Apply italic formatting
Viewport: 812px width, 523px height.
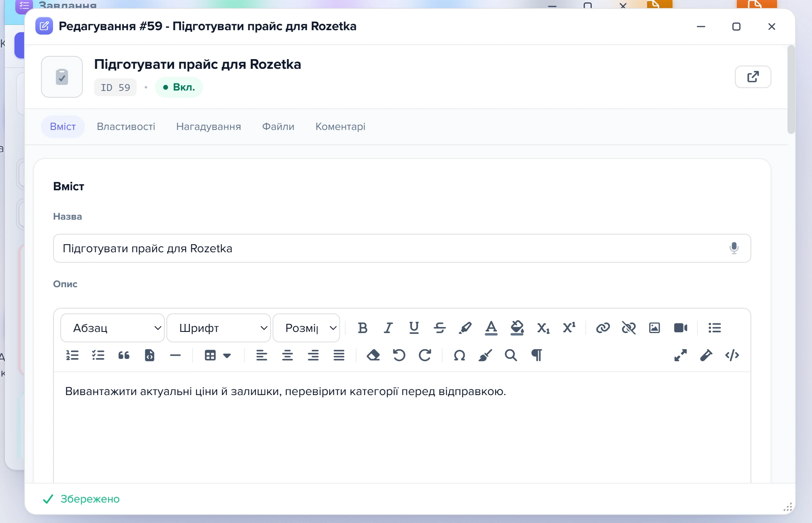(x=388, y=328)
